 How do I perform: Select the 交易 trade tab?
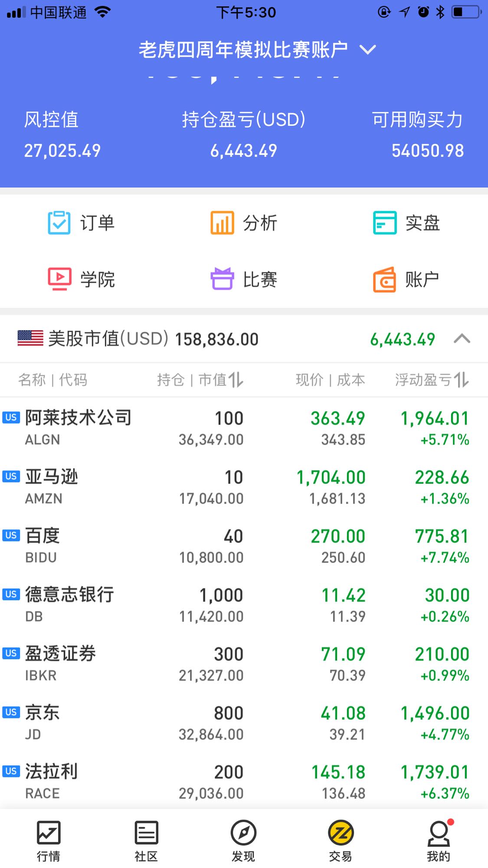pyautogui.click(x=341, y=841)
